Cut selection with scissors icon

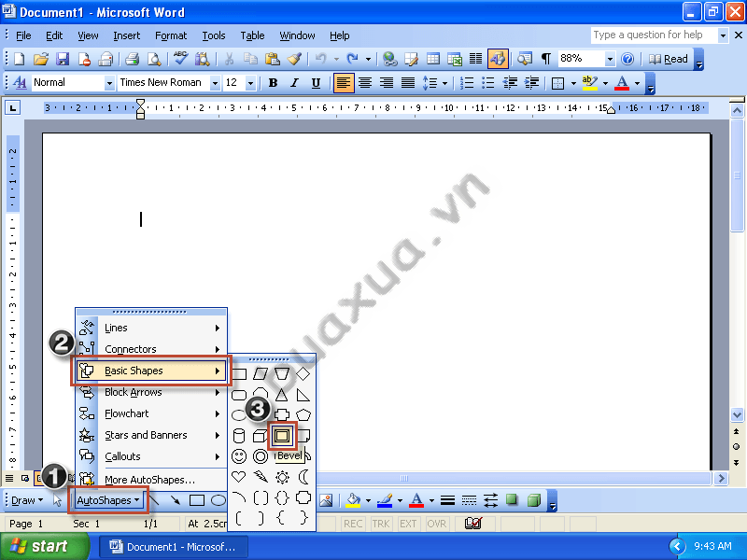(229, 59)
